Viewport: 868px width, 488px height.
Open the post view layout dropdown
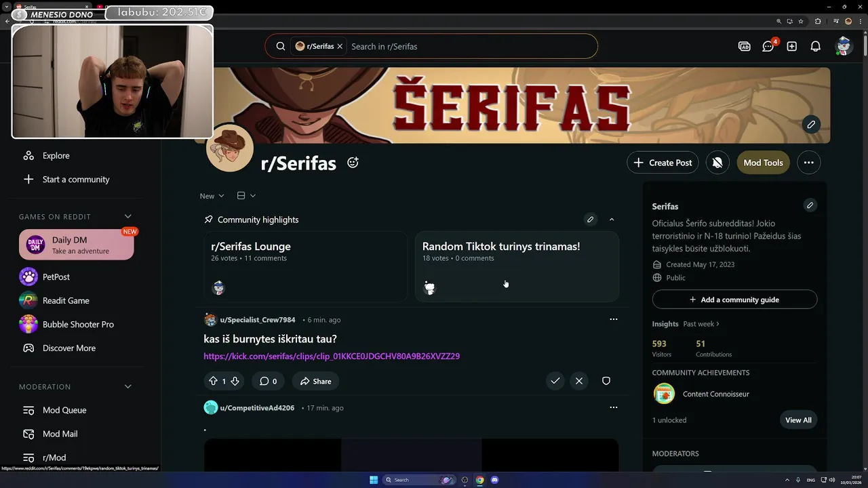point(246,196)
